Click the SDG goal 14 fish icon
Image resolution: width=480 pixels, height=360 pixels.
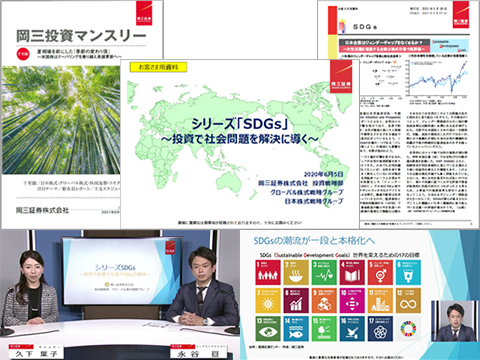tap(296, 329)
